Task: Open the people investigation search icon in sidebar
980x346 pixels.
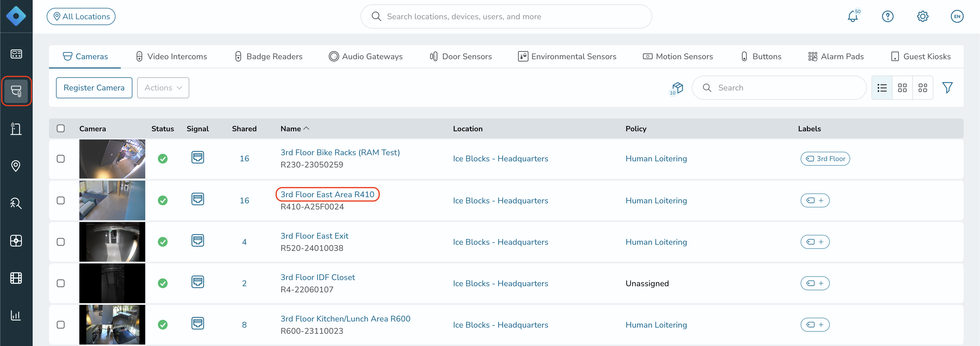Action: (16, 203)
